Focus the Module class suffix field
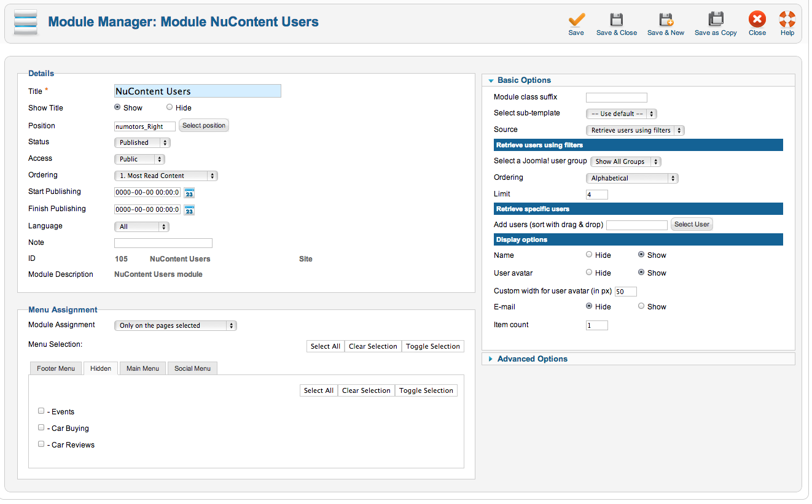 617,98
